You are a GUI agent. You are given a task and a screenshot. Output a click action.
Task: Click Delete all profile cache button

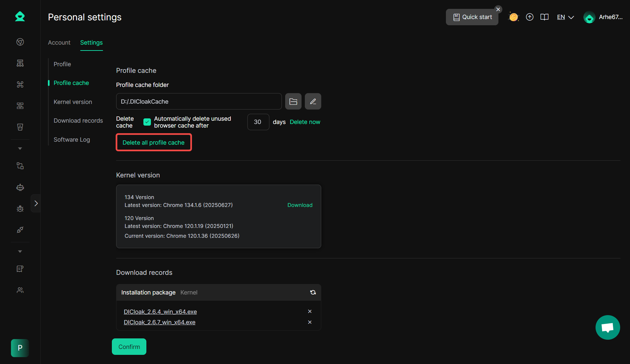pyautogui.click(x=154, y=143)
